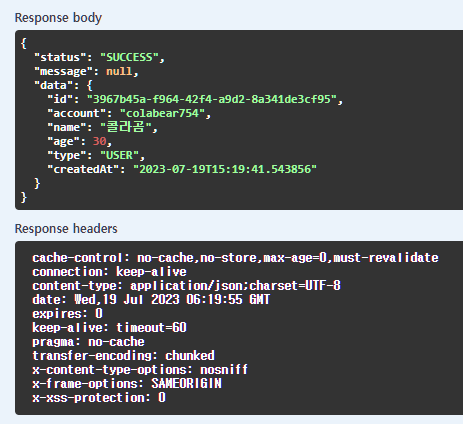Click the "connection: keep-alive" header line

[109, 272]
